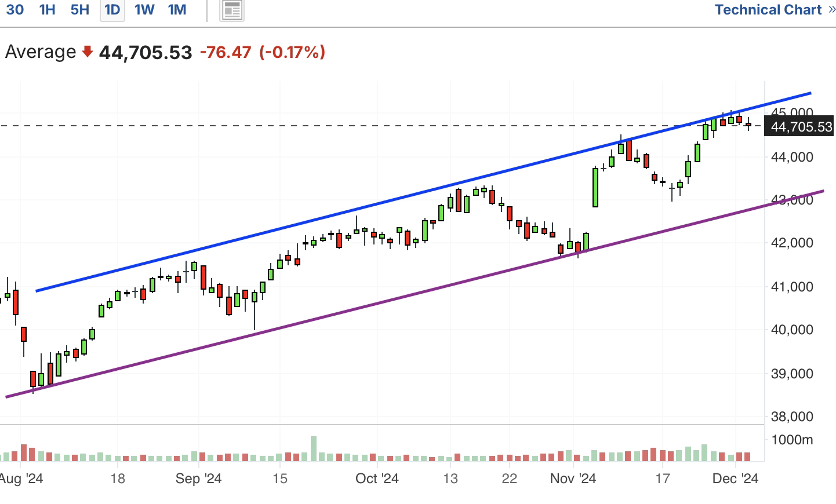Viewport: 836px width, 504px height.
Task: Click the red down arrow beside Average
Action: click(88, 52)
